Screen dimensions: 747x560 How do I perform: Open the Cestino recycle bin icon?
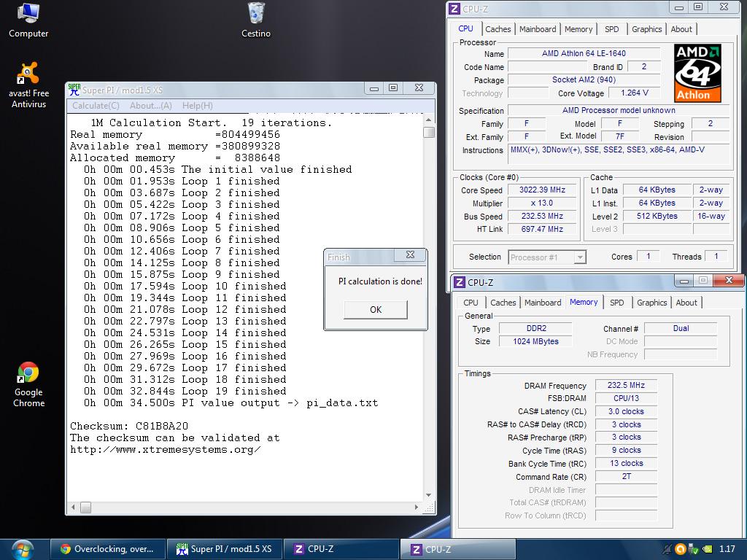[256, 21]
